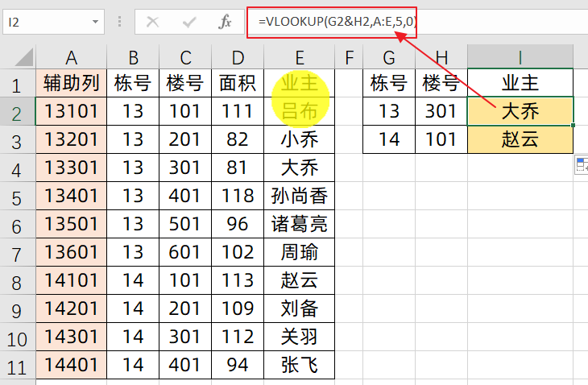Screen dimensions: 588x385
Task: Select row 1 header
Action: tap(17, 83)
